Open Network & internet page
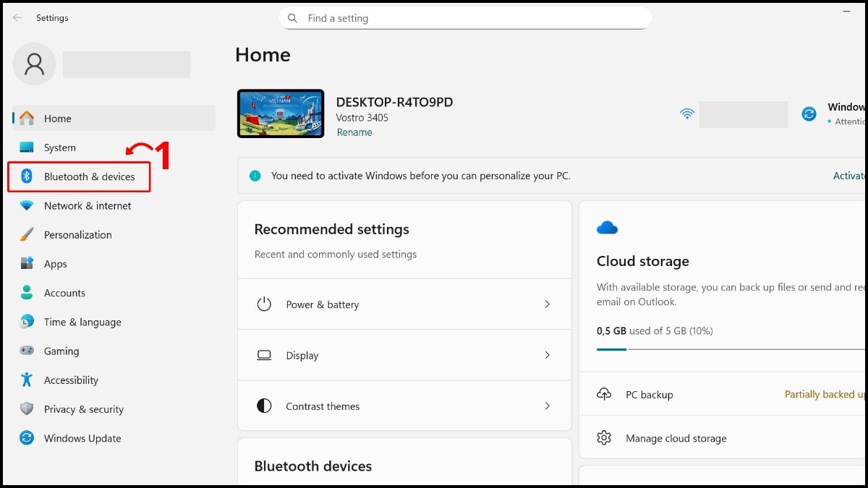This screenshot has height=488, width=868. click(x=114, y=205)
